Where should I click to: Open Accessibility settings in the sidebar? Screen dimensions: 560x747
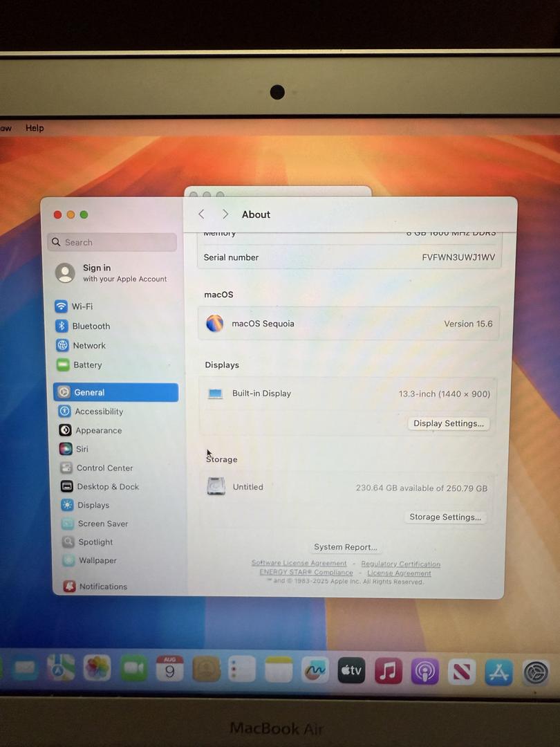[x=91, y=411]
